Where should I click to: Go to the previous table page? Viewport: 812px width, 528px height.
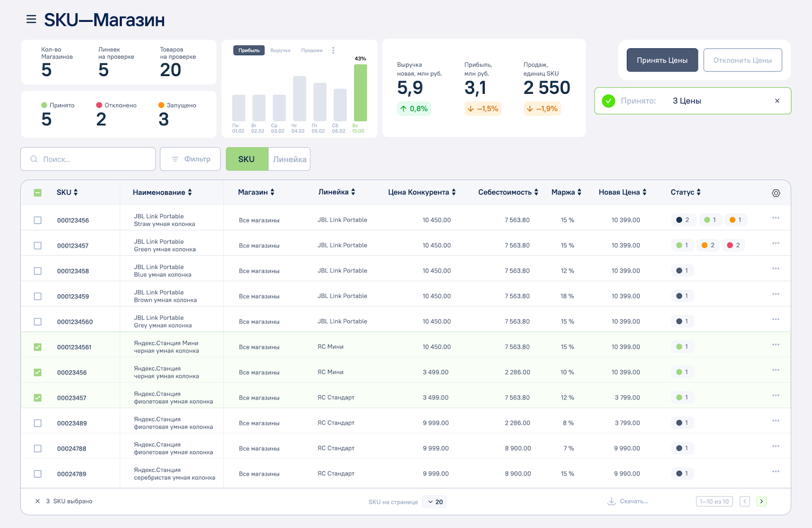click(745, 502)
